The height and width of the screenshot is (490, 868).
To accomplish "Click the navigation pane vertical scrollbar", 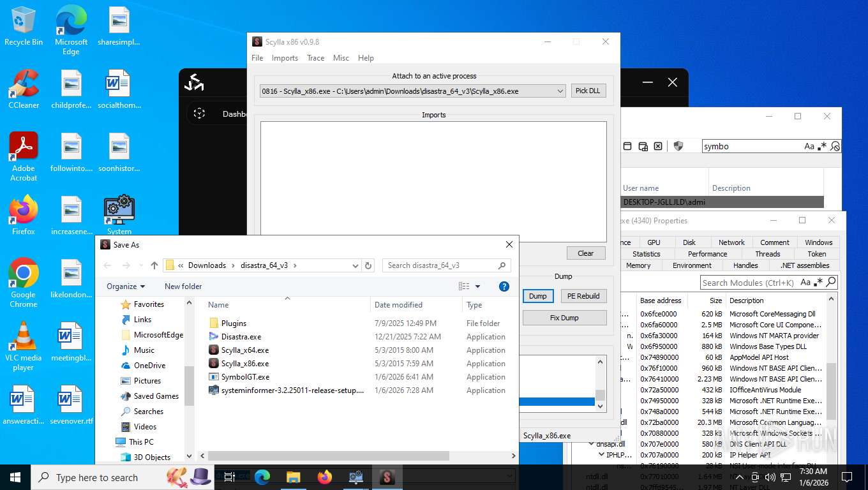I will (x=189, y=386).
